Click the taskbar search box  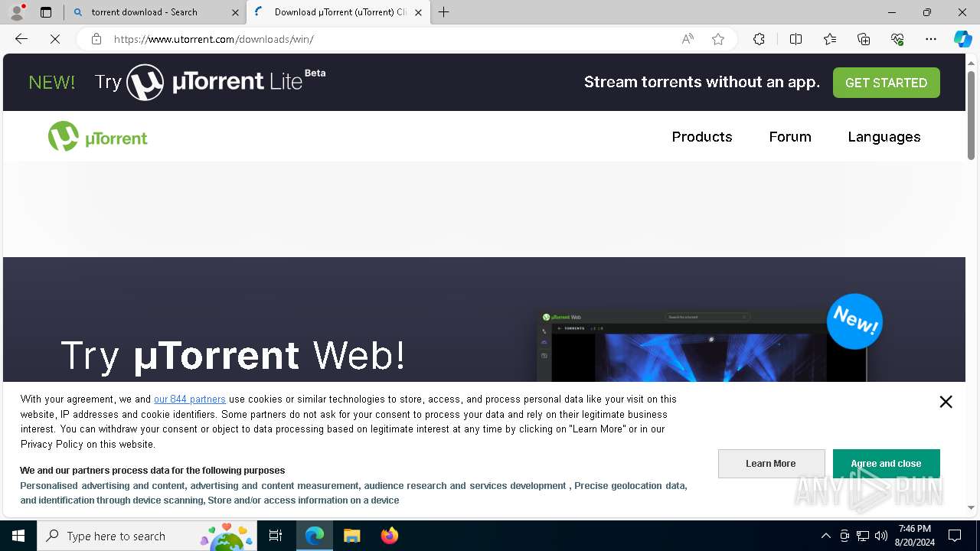coord(147,536)
